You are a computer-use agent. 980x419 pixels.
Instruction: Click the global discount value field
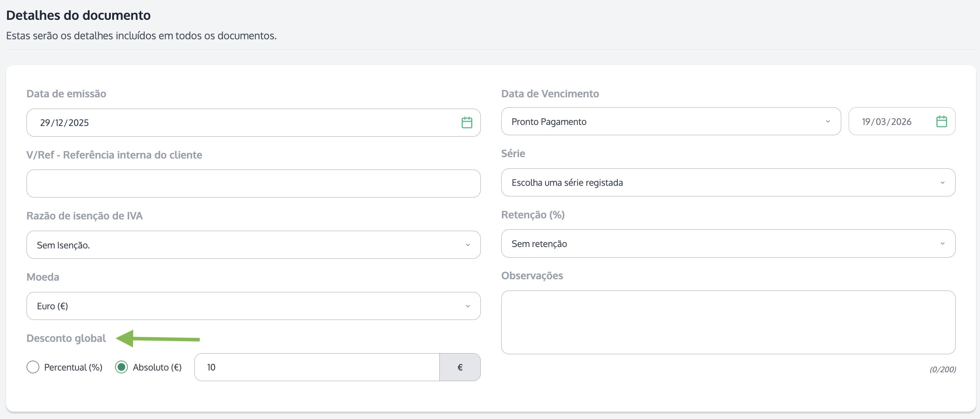pos(317,367)
